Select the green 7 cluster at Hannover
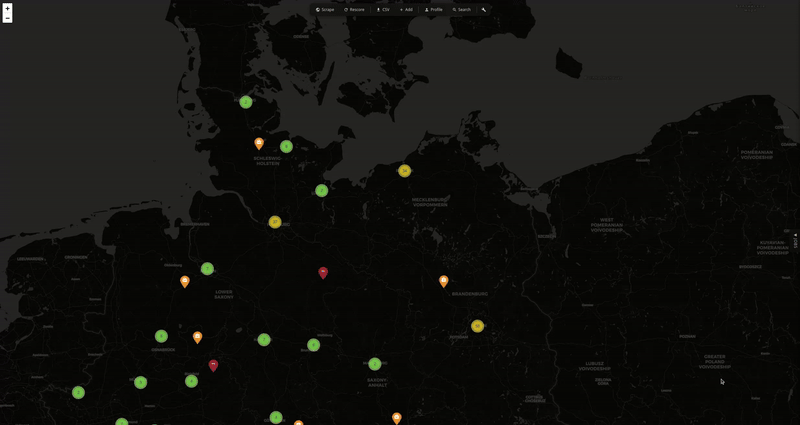Image resolution: width=800 pixels, height=425 pixels. [x=264, y=340]
